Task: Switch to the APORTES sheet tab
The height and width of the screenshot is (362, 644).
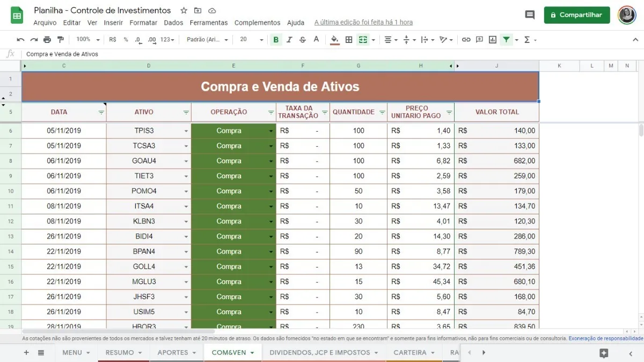Action: click(x=177, y=352)
